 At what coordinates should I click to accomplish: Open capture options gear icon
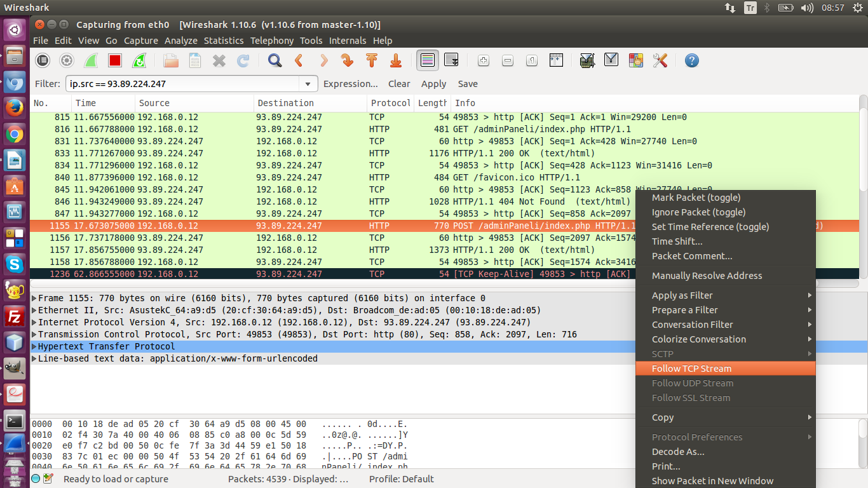pos(67,61)
